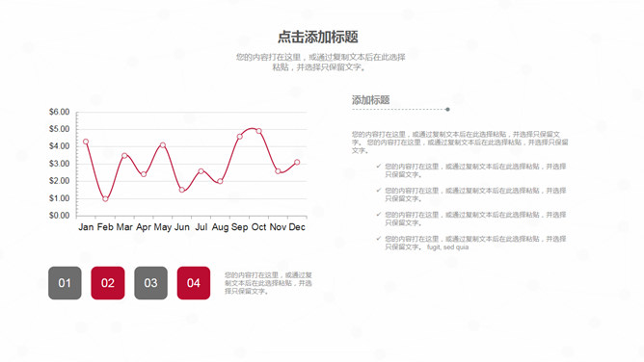
Task: Click the third checkmark bullet icon
Action: pyautogui.click(x=378, y=215)
